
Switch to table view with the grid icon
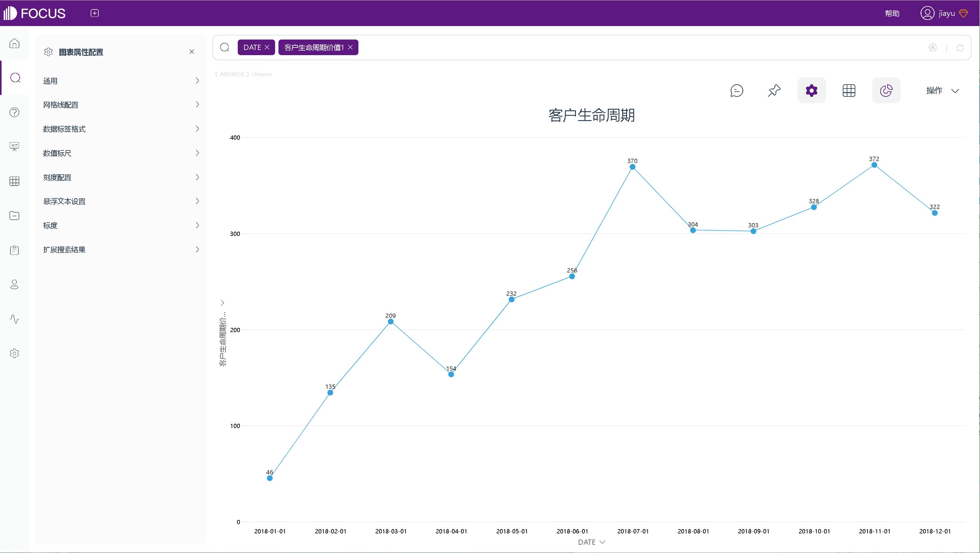tap(849, 90)
